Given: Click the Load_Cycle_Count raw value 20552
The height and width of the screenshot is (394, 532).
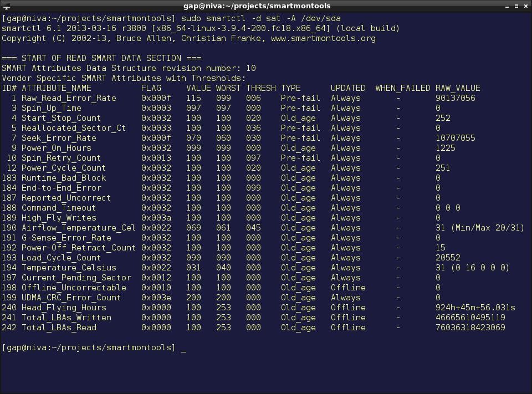Looking at the screenshot, I should [x=448, y=258].
